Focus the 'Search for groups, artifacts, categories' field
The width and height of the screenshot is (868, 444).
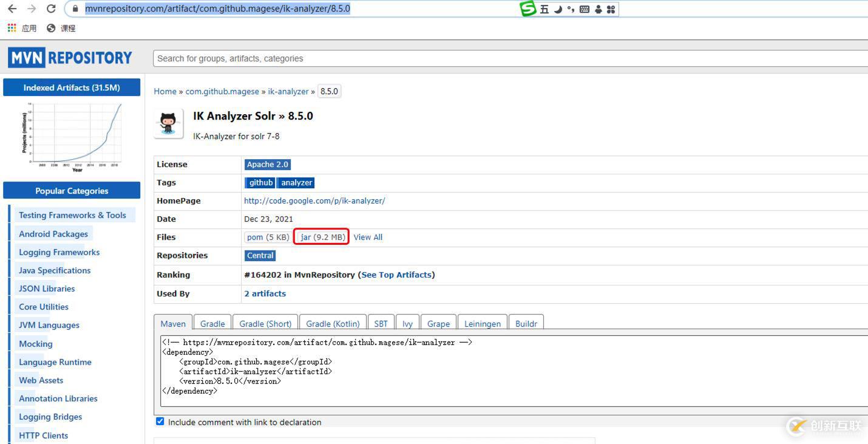510,58
